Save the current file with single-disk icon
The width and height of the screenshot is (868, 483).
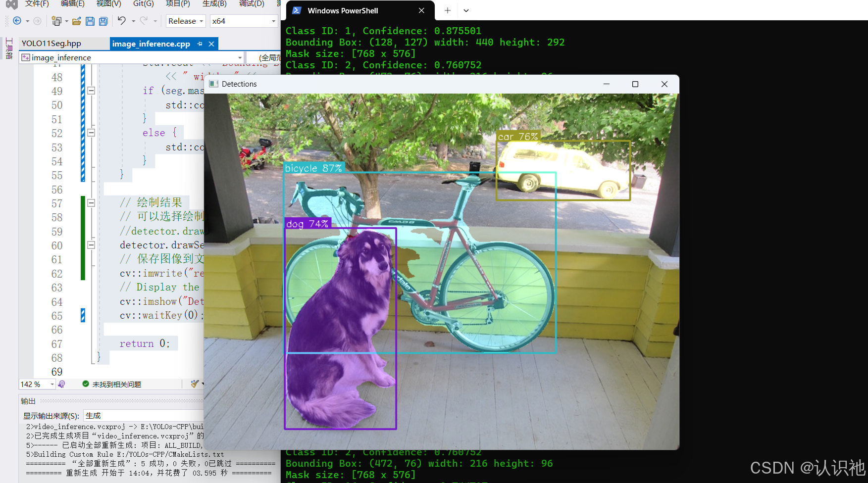[x=90, y=21]
